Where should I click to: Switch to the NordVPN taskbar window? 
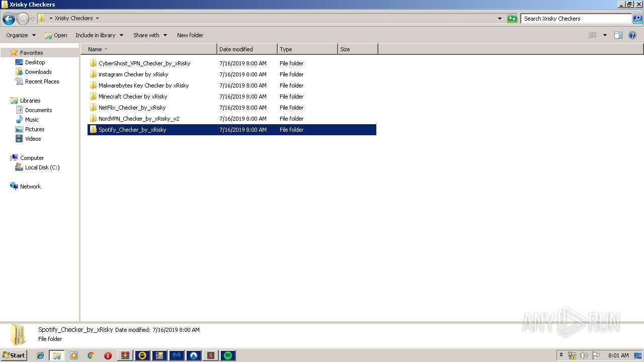(x=194, y=355)
